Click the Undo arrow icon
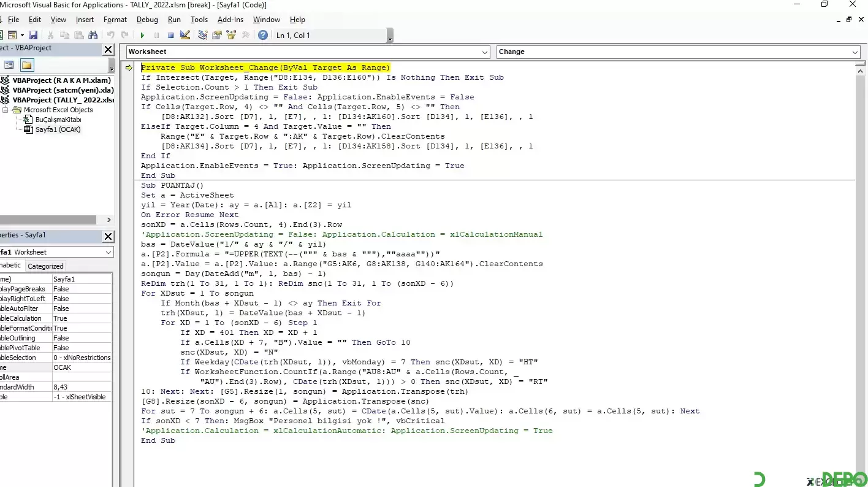 click(x=111, y=36)
